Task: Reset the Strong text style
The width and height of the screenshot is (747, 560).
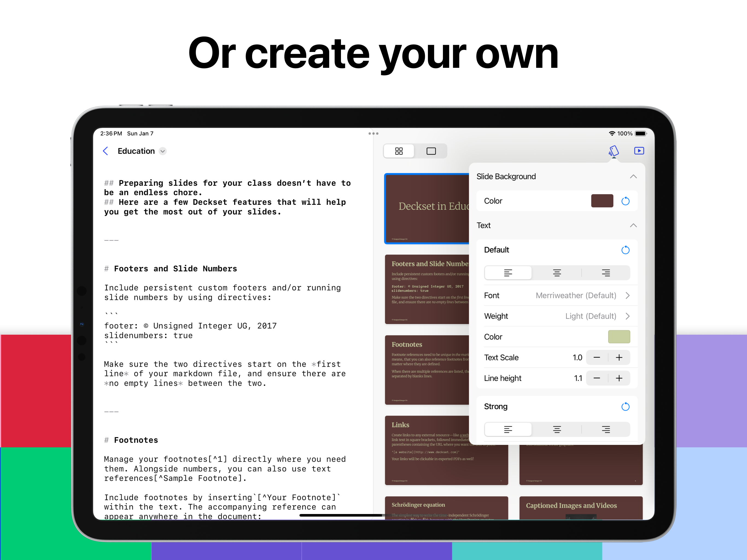Action: click(x=625, y=406)
